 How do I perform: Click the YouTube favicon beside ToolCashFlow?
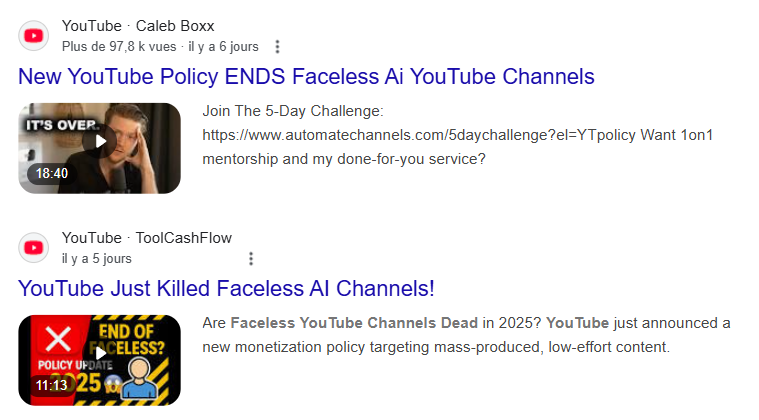[x=33, y=248]
